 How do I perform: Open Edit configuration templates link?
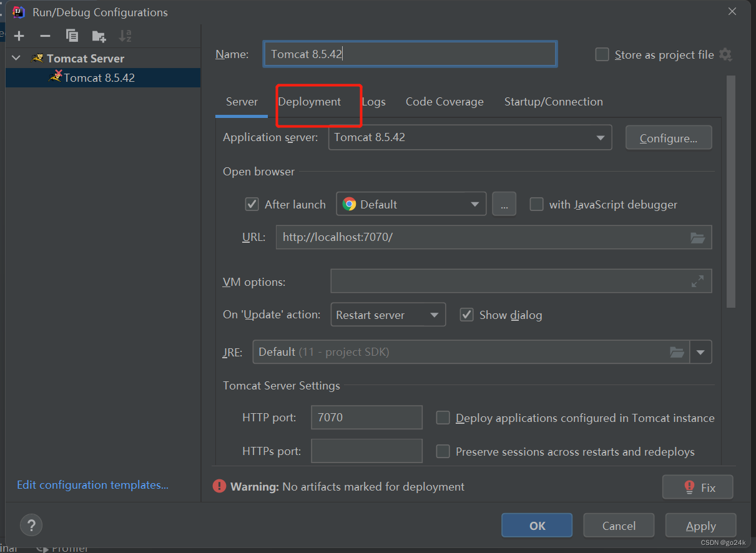click(x=92, y=485)
